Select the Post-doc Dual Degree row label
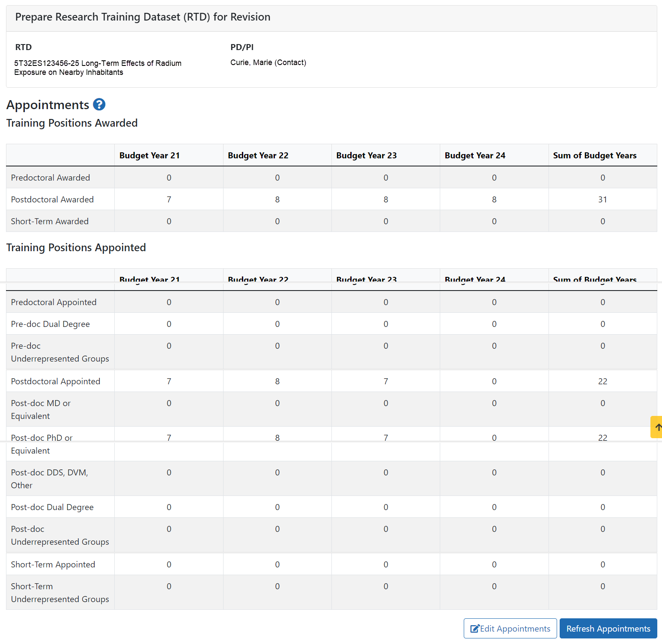Screen dimensions: 662x644 point(52,507)
